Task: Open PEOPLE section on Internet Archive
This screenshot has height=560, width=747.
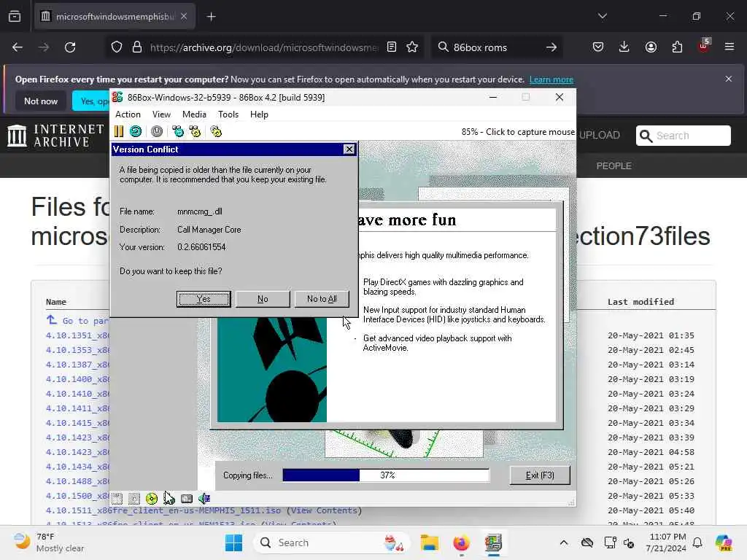Action: pyautogui.click(x=614, y=166)
